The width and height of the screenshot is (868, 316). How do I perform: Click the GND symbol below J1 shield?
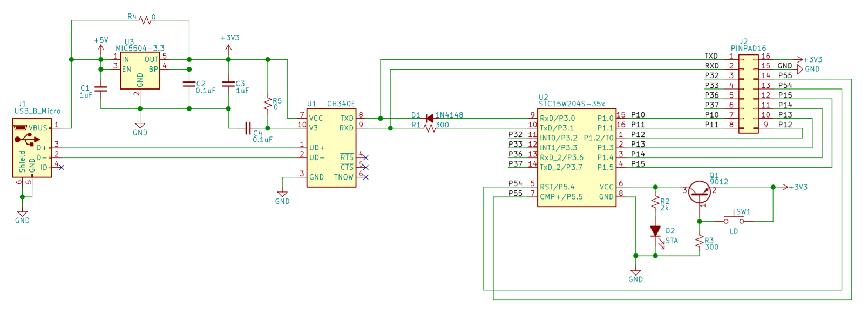tap(22, 214)
